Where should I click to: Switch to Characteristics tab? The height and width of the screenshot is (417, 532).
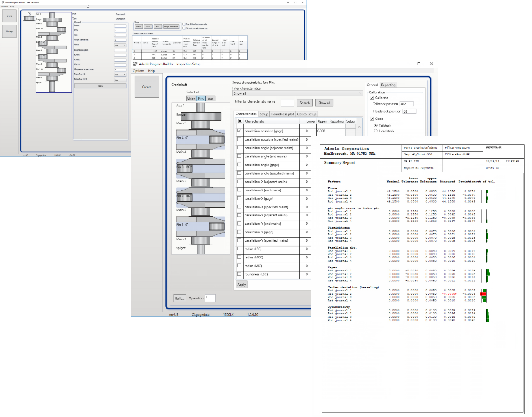tap(246, 114)
